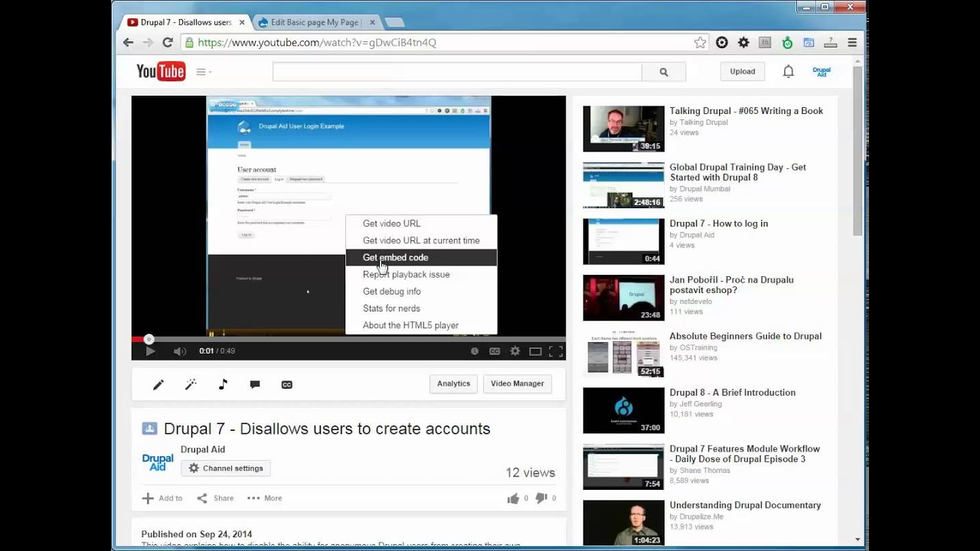Open Drupal 7 - How to log in
Image resolution: width=980 pixels, height=551 pixels.
coord(718,223)
